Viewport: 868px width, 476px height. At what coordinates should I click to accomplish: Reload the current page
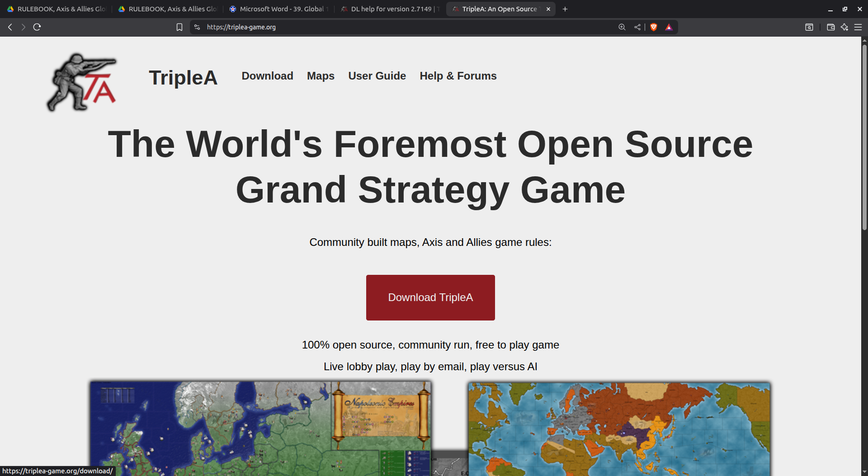(37, 27)
